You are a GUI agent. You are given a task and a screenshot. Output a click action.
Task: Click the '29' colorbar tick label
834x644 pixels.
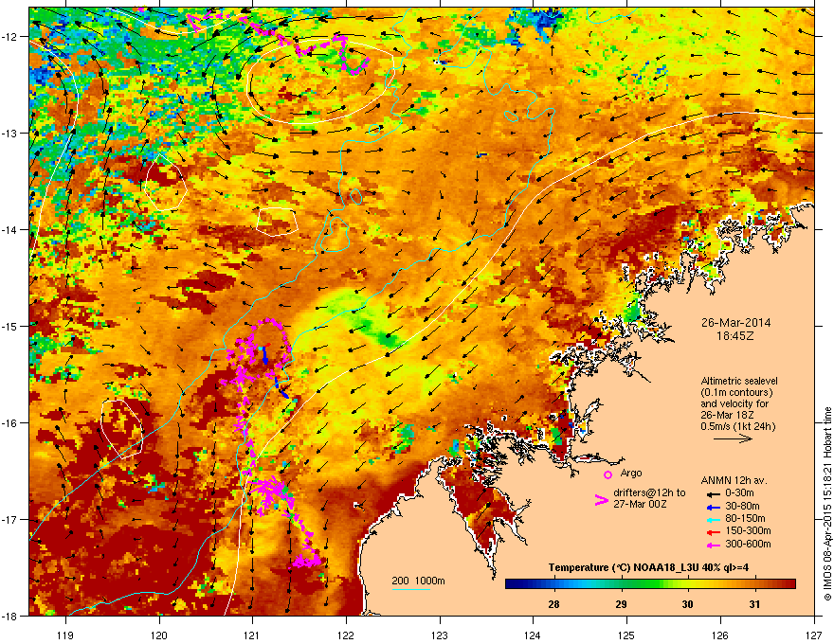[621, 604]
